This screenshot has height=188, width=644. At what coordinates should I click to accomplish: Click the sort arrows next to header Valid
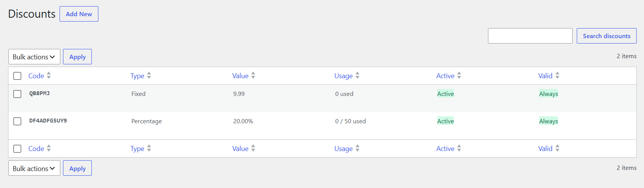558,76
